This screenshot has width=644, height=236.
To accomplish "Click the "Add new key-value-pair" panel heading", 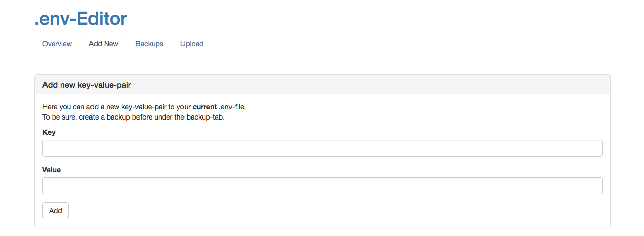I will coord(87,85).
